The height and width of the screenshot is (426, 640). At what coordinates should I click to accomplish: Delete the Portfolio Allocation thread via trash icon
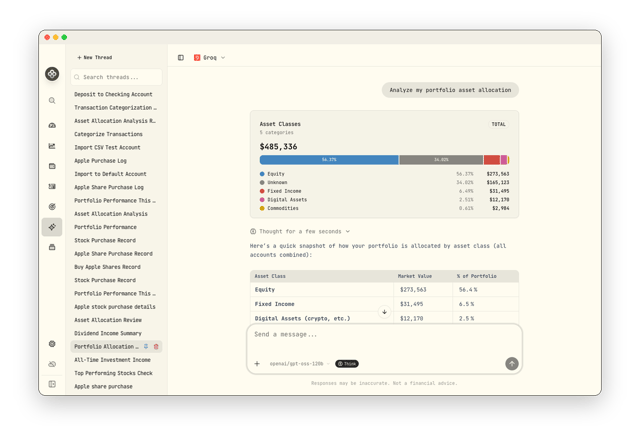(x=156, y=346)
